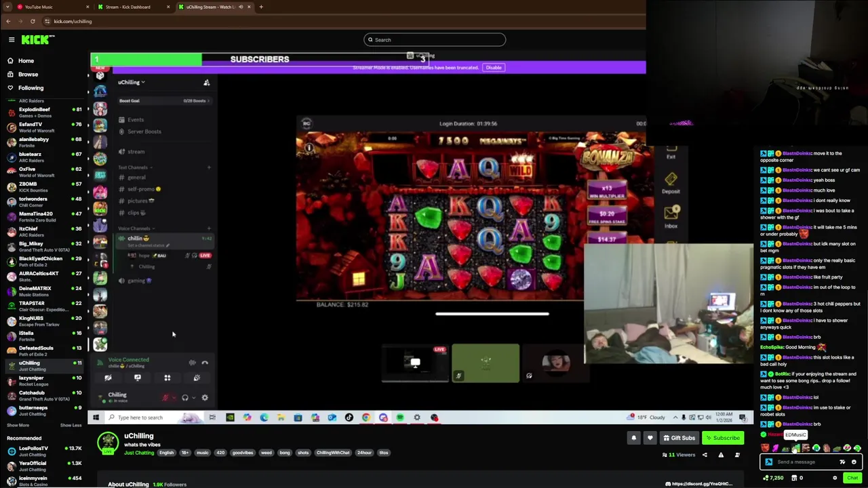Viewport: 868px width, 488px height.
Task: Toggle Discord camera button
Action: (108, 378)
